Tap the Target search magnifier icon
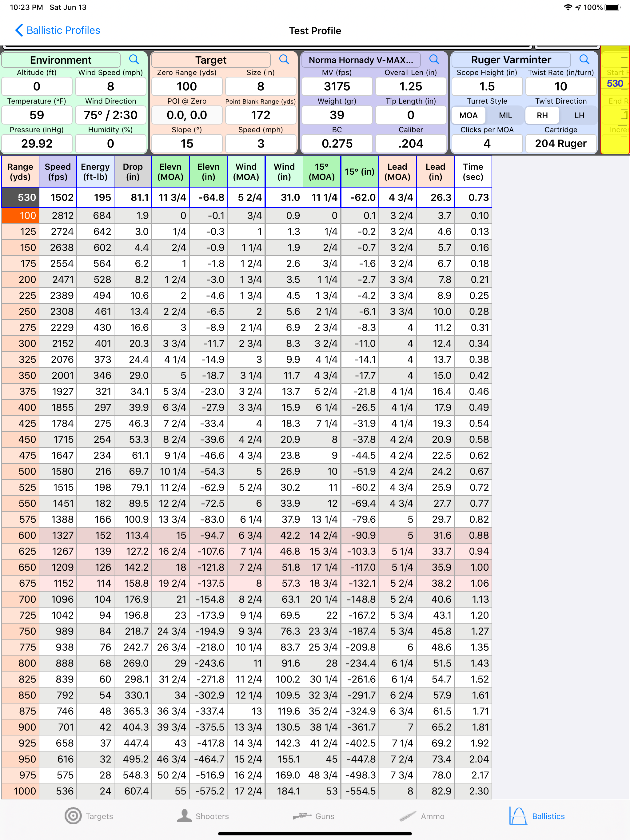 tap(284, 60)
